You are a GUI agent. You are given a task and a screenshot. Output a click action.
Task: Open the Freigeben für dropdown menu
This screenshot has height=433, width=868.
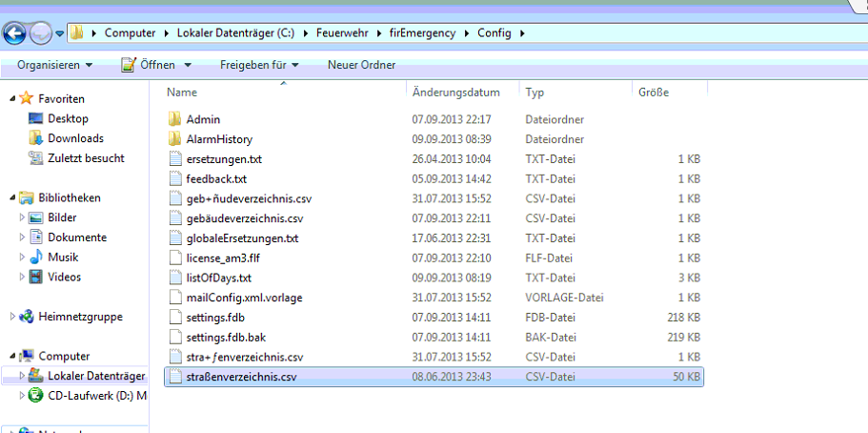(x=259, y=65)
